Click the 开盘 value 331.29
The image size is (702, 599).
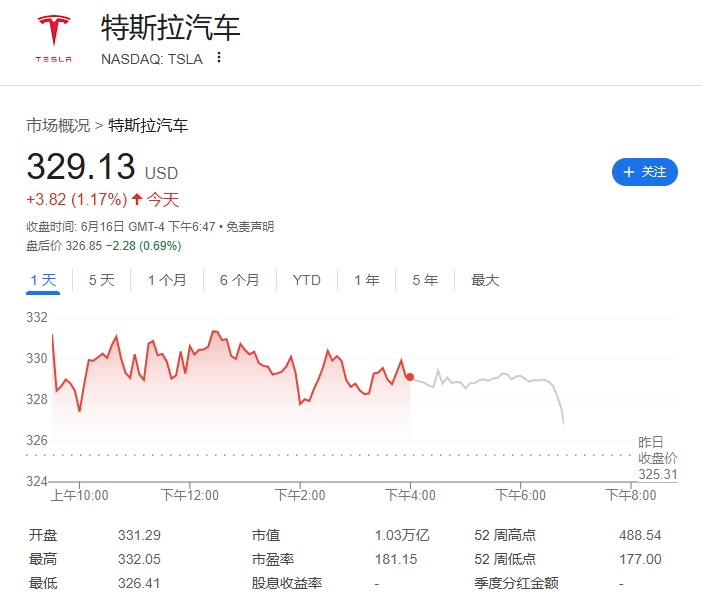pos(139,535)
